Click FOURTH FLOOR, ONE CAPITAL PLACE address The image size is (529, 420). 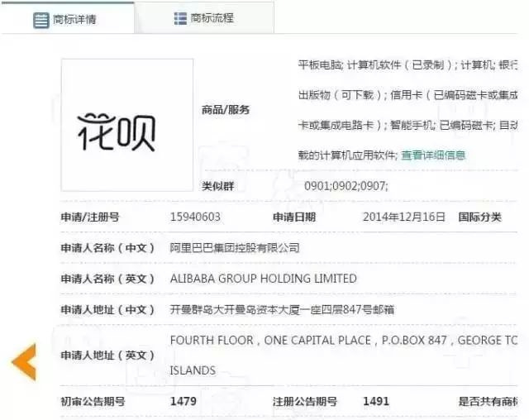click(x=344, y=341)
